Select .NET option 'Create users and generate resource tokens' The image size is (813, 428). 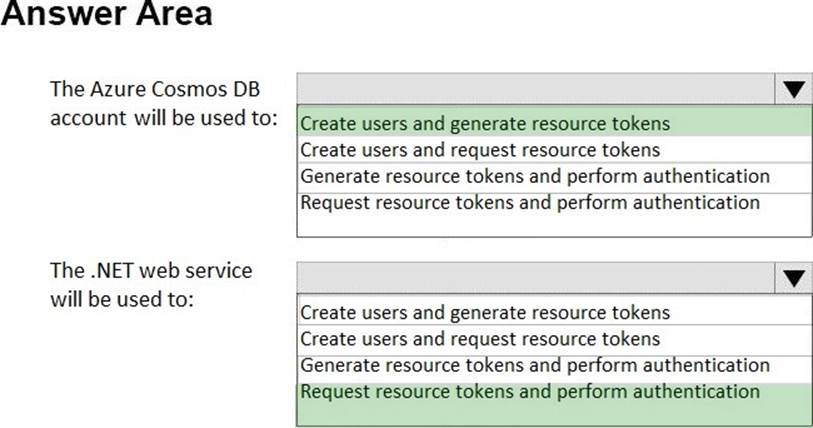point(485,313)
